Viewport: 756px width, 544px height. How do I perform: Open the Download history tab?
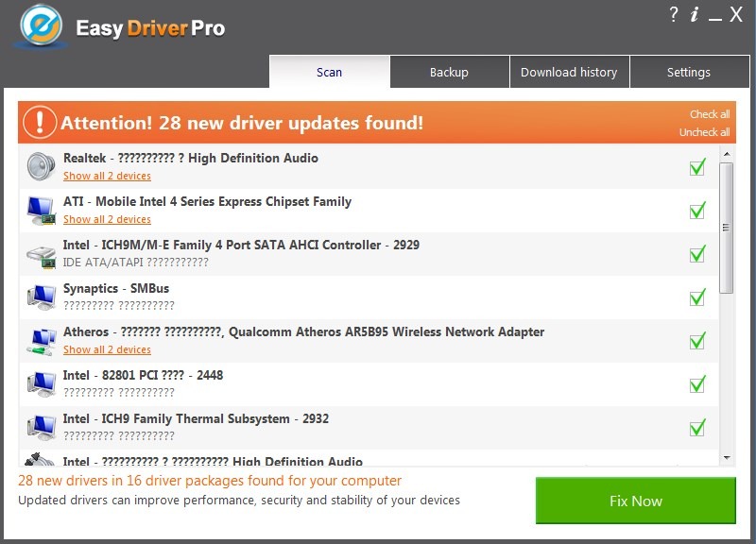pyautogui.click(x=569, y=72)
